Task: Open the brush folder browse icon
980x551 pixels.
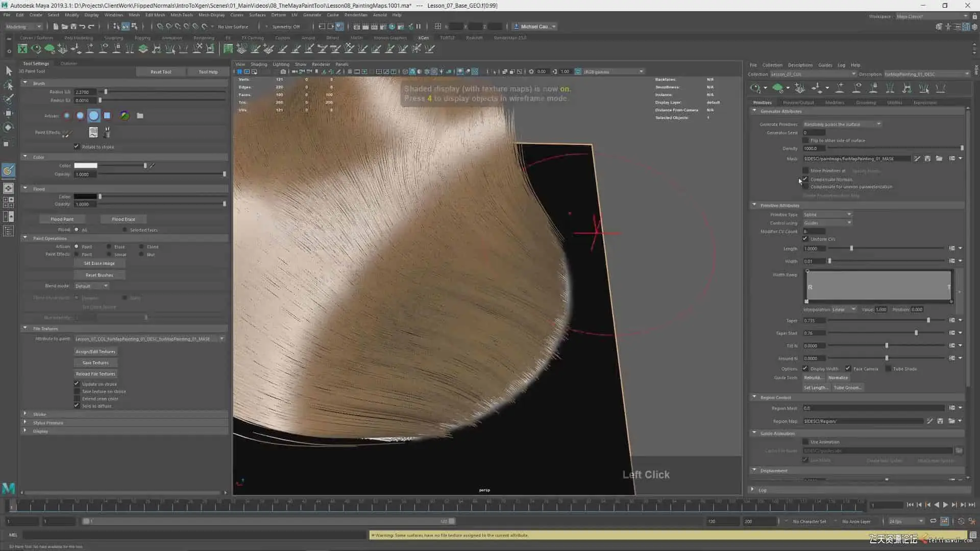Action: [x=140, y=116]
